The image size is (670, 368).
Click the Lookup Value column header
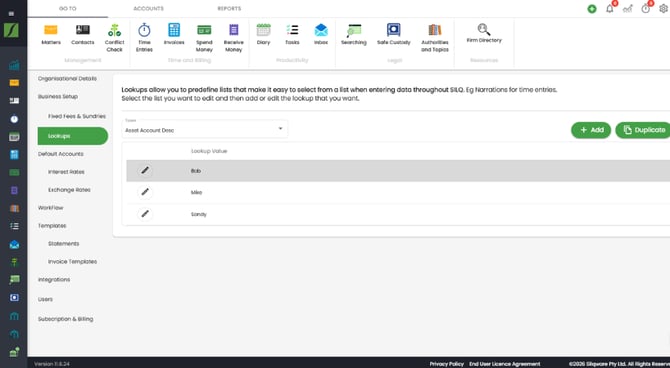point(209,151)
